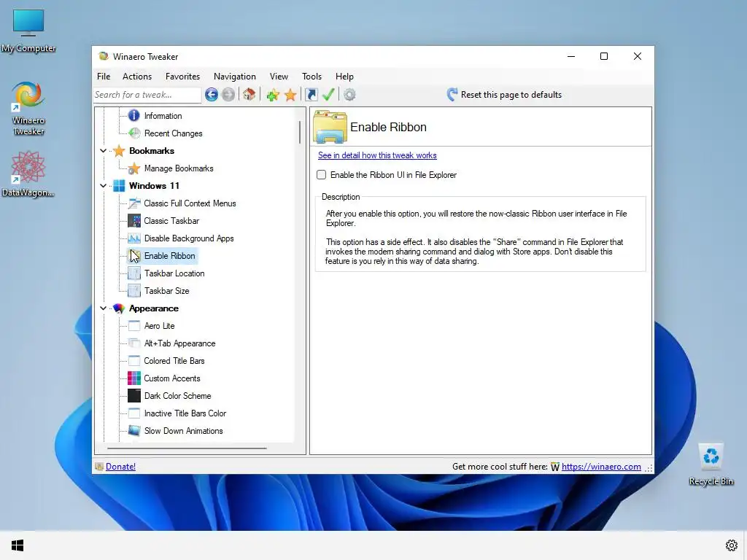Open taskbar settings gear icon
This screenshot has height=560, width=747.
(x=731, y=545)
